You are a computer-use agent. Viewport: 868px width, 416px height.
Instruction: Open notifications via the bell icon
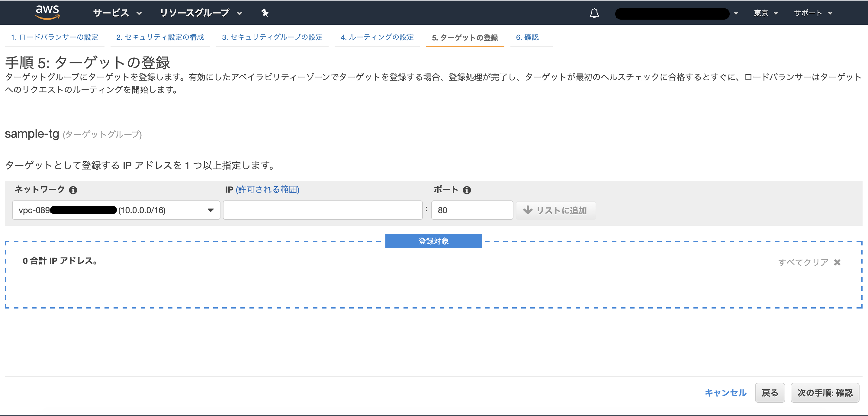[594, 13]
